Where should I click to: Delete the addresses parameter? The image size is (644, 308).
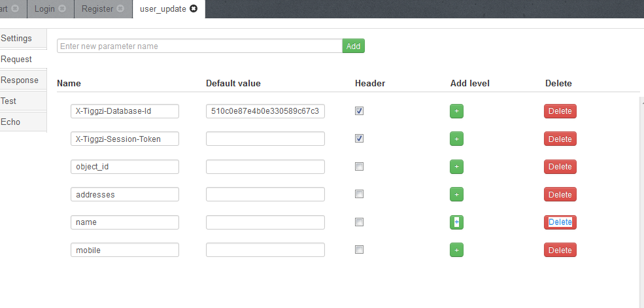pyautogui.click(x=560, y=194)
